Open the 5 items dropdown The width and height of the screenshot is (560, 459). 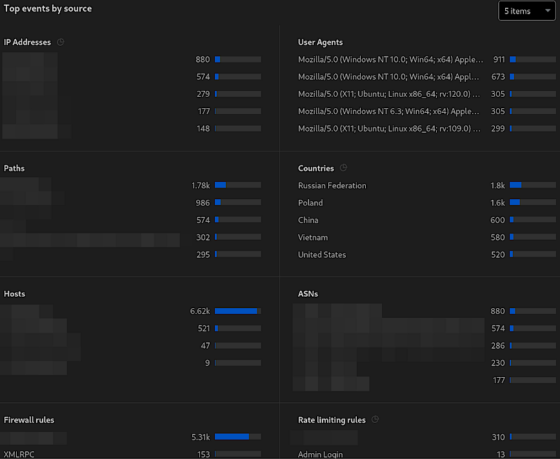coord(527,11)
